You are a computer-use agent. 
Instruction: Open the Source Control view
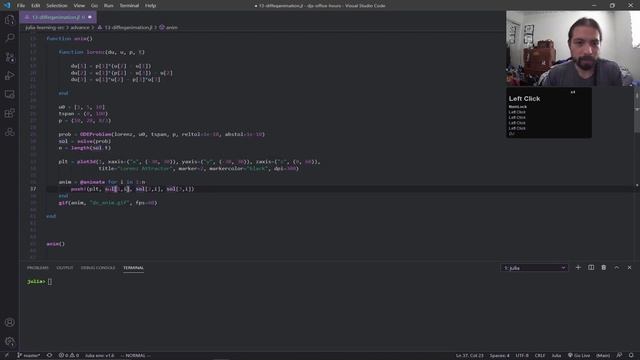click(x=9, y=57)
